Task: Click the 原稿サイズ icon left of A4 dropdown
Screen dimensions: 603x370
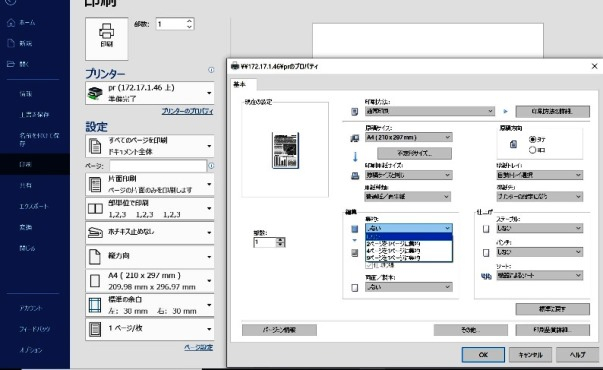Action: 355,138
